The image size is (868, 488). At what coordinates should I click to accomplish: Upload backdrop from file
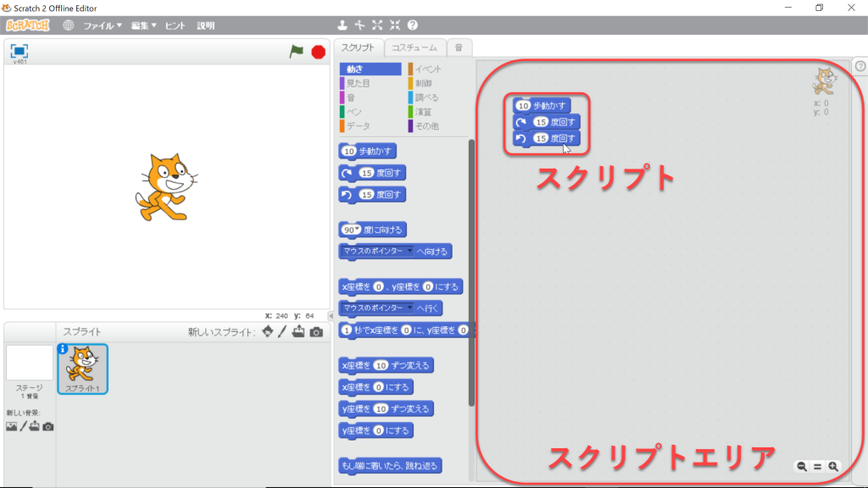click(x=34, y=426)
